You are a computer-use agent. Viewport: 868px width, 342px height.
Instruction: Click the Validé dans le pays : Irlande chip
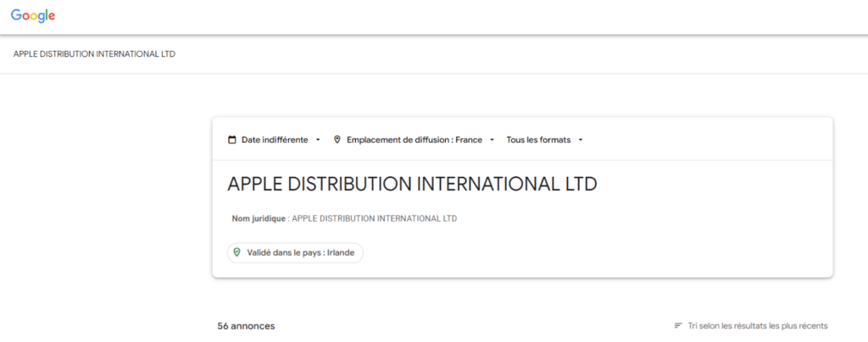(x=296, y=252)
